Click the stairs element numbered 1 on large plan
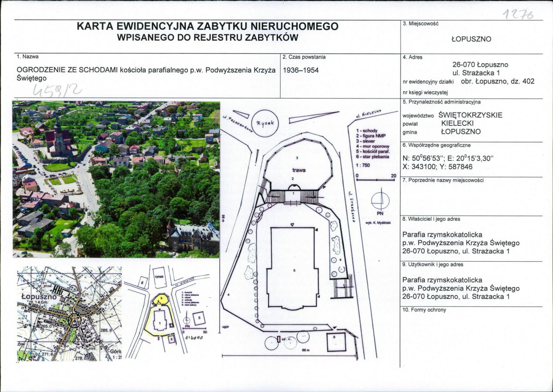The width and height of the screenshot is (553, 392). coord(294,196)
